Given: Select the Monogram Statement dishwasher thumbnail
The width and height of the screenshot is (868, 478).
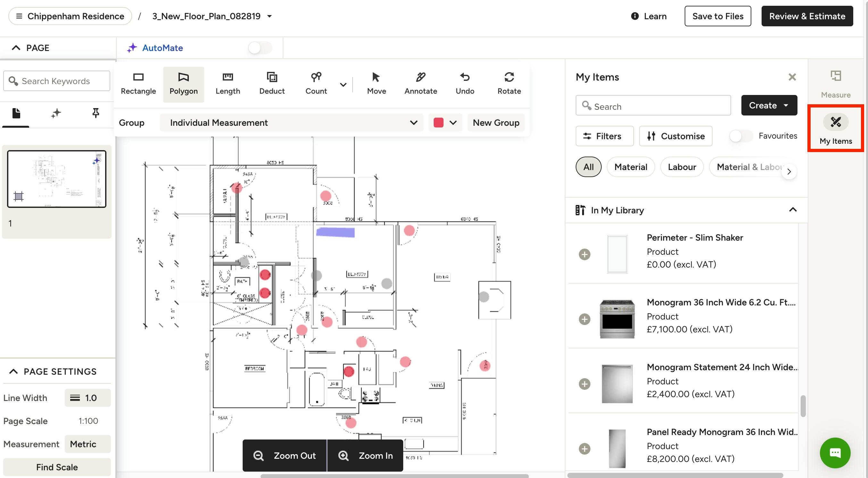Looking at the screenshot, I should click(617, 384).
